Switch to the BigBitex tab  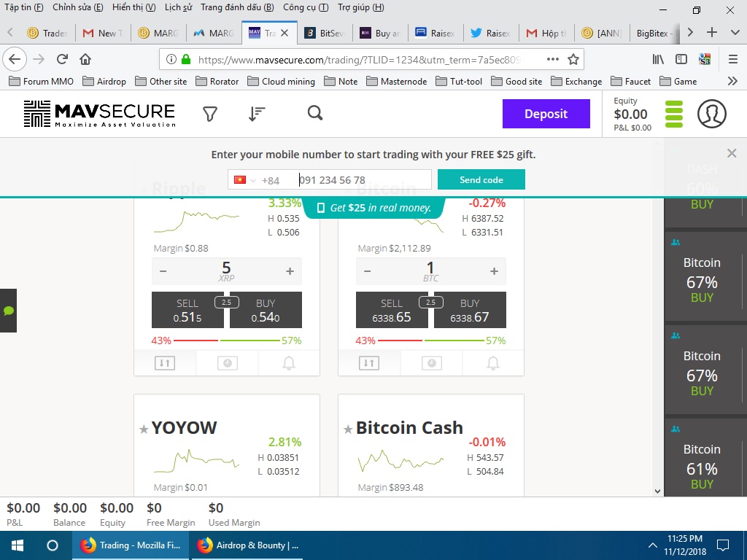[654, 33]
